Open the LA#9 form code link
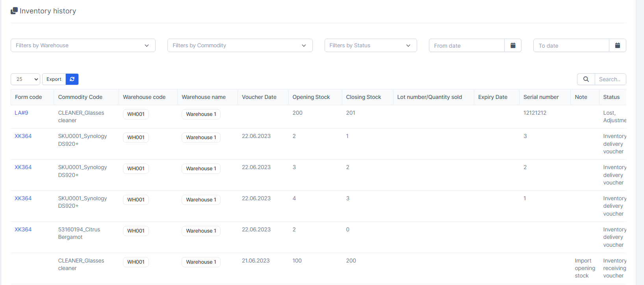644x285 pixels. click(x=21, y=113)
